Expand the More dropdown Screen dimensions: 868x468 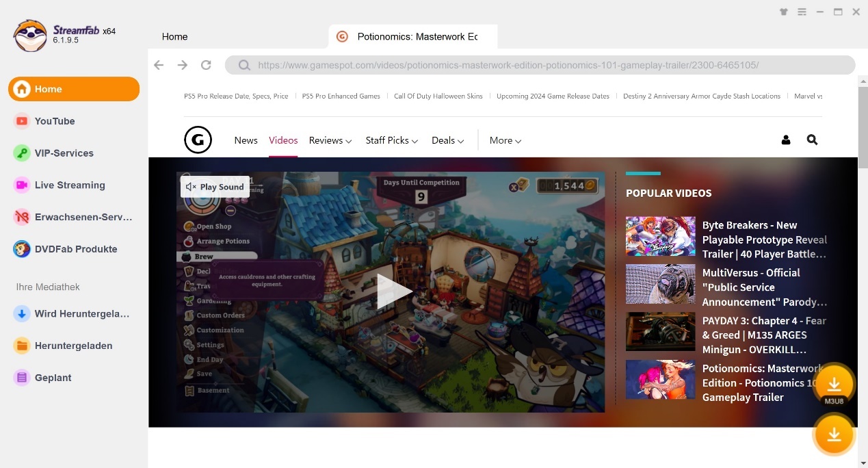(505, 140)
